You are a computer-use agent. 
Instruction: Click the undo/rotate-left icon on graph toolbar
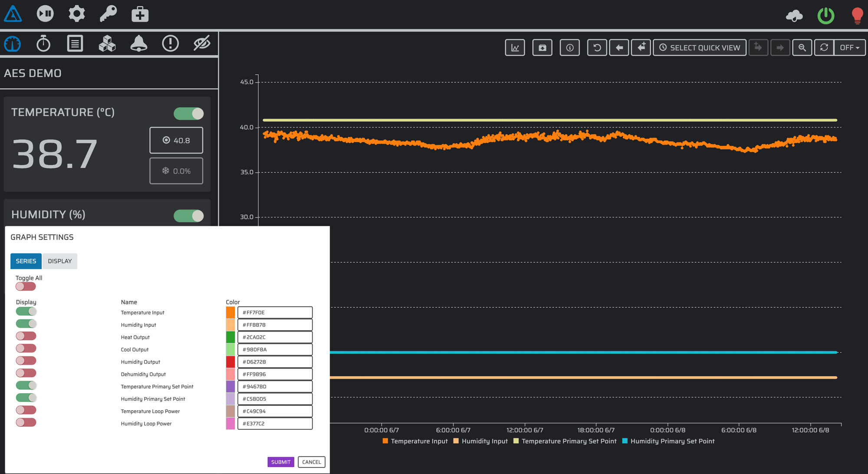596,47
